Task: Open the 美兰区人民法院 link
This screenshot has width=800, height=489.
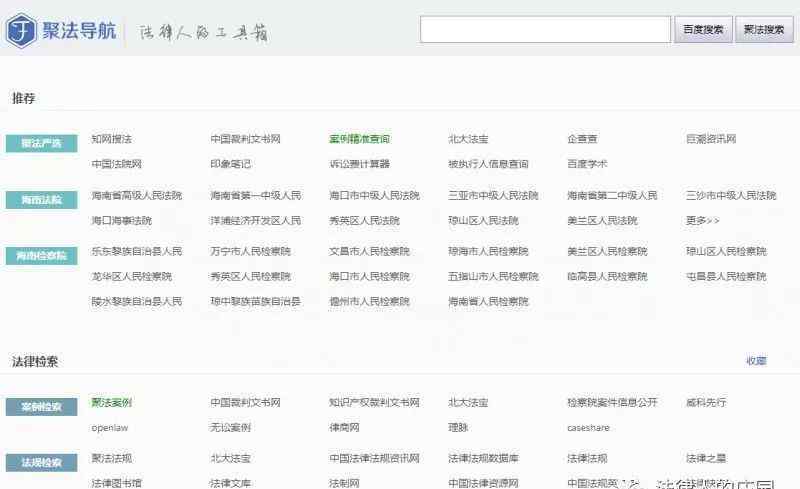Action: coord(602,221)
